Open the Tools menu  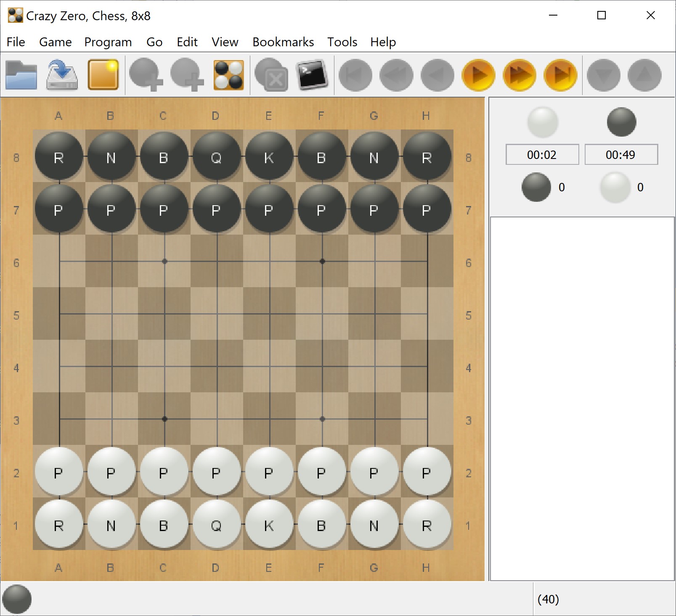[x=342, y=42]
